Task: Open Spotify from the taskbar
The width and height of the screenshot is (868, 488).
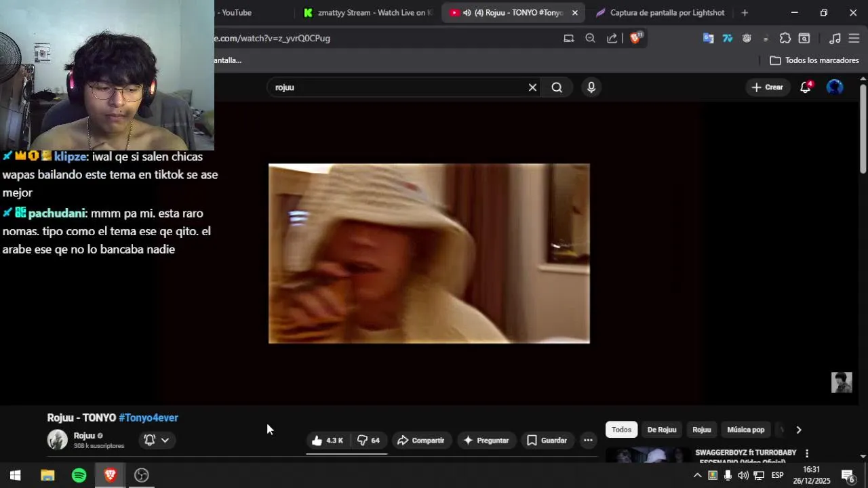Action: click(79, 475)
